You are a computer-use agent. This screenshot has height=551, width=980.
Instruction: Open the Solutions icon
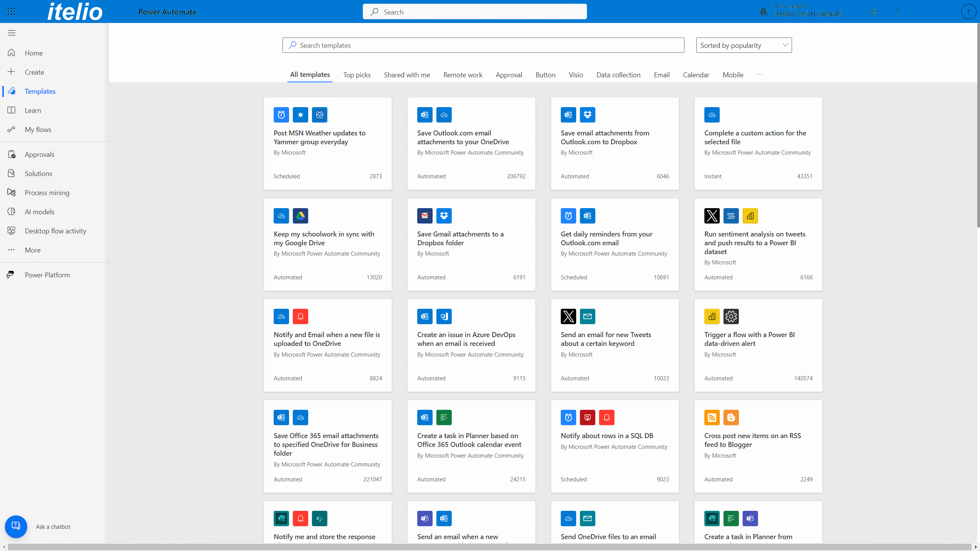11,173
